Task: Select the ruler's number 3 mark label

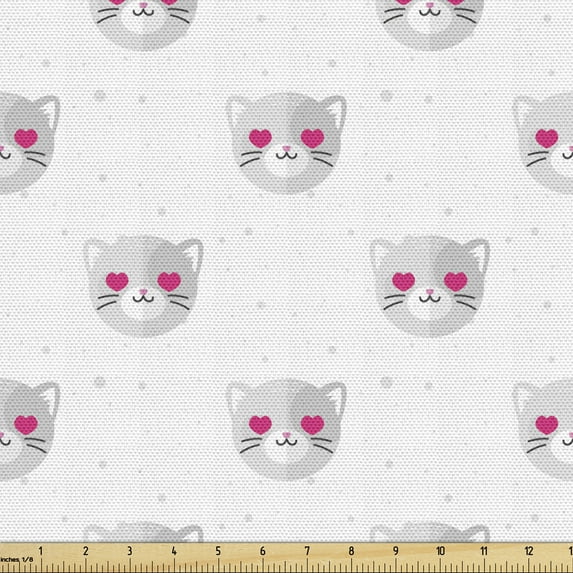Action: (130, 551)
